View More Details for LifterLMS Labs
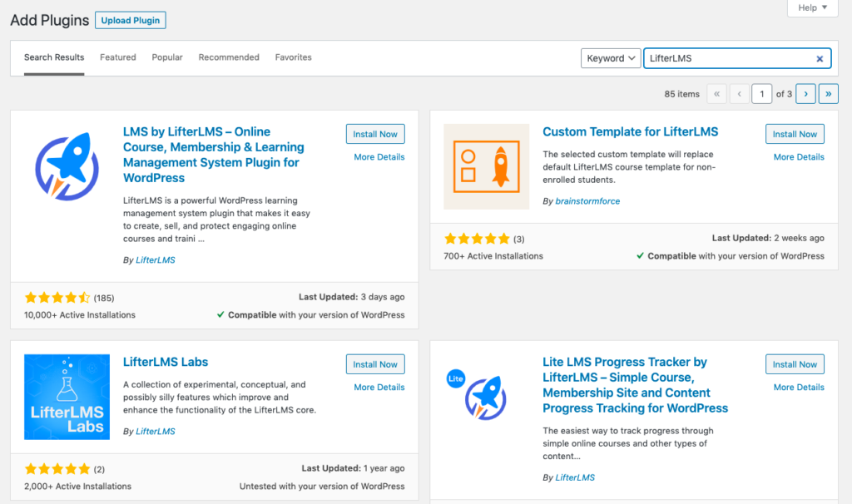This screenshot has width=852, height=504. [x=379, y=388]
